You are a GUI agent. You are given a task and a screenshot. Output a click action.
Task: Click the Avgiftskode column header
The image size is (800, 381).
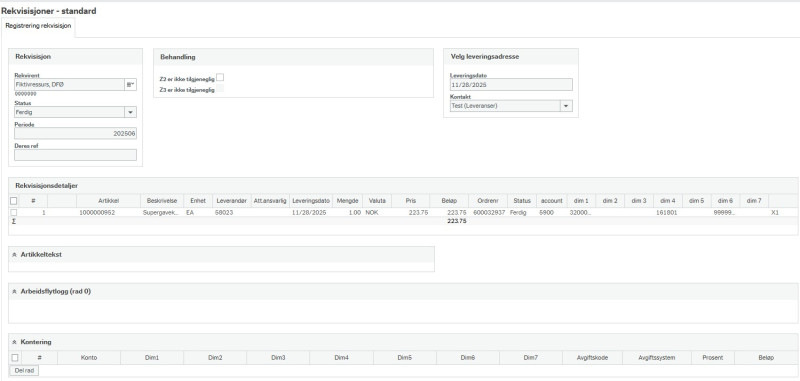592,358
